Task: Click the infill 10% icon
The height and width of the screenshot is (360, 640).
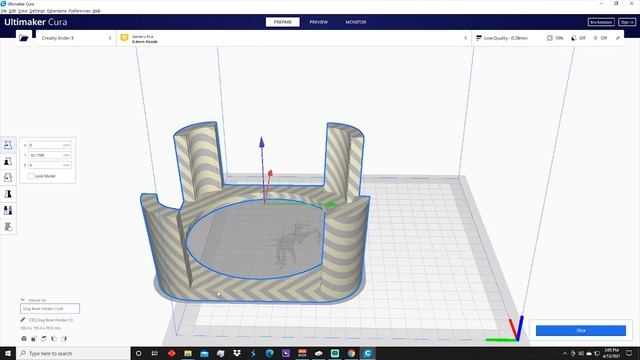Action: tap(550, 38)
